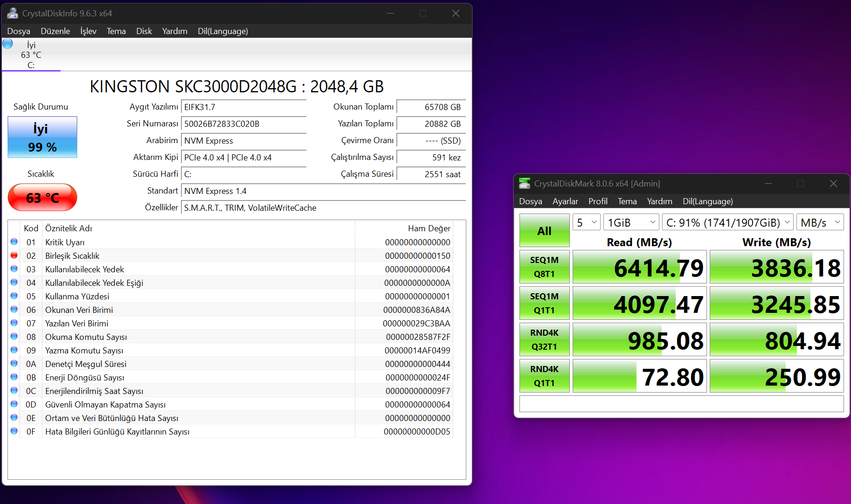Click the status dot for Güvenli Olmayan Kapatma Sayısı
Screen dimensions: 851x504
(14, 404)
